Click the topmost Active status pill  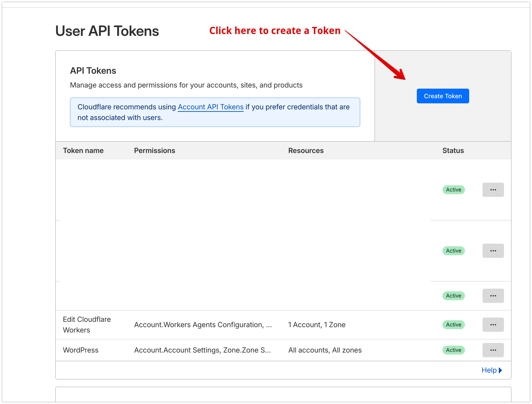(453, 190)
